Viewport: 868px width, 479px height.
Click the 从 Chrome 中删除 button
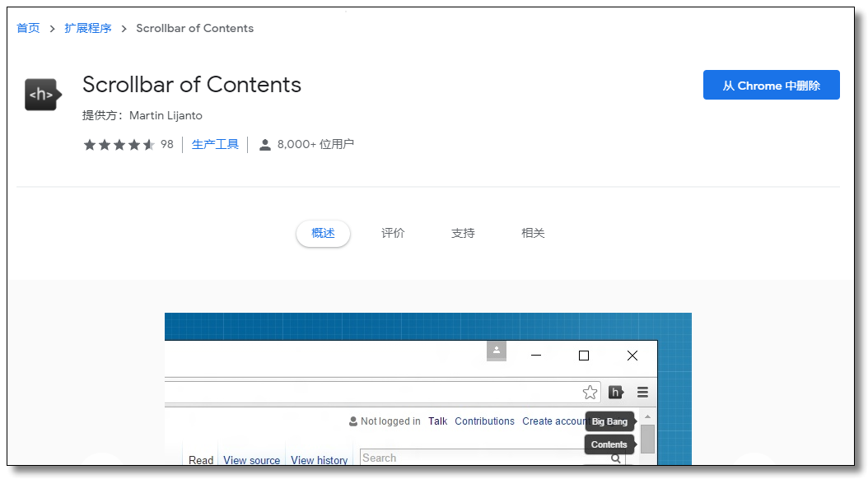[x=771, y=85]
